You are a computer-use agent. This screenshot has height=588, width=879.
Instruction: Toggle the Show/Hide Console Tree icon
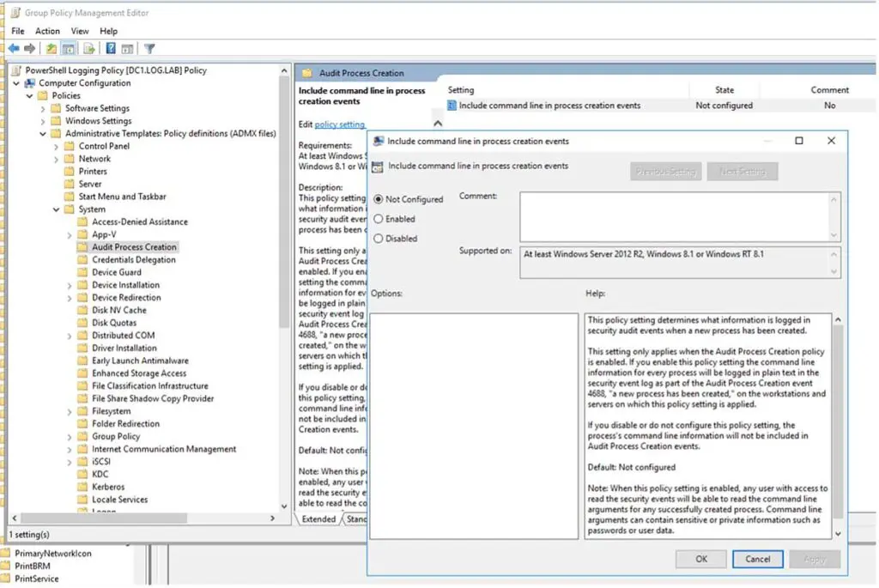coord(67,49)
